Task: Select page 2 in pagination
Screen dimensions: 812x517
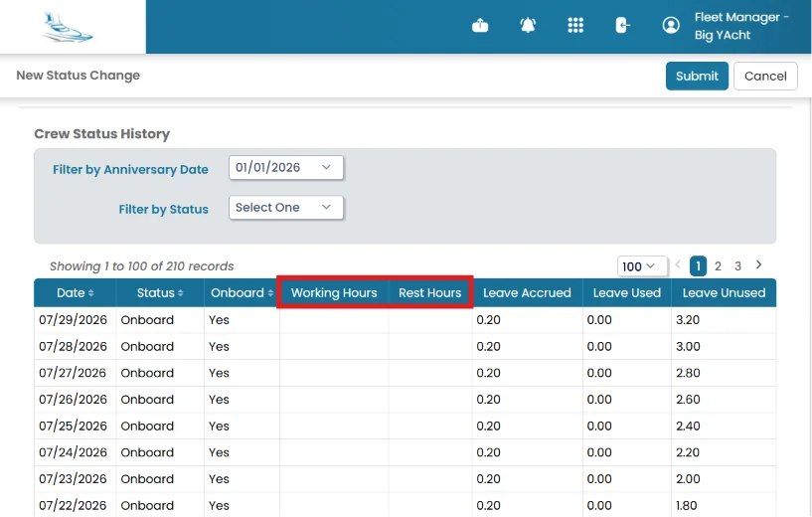Action: 718,266
